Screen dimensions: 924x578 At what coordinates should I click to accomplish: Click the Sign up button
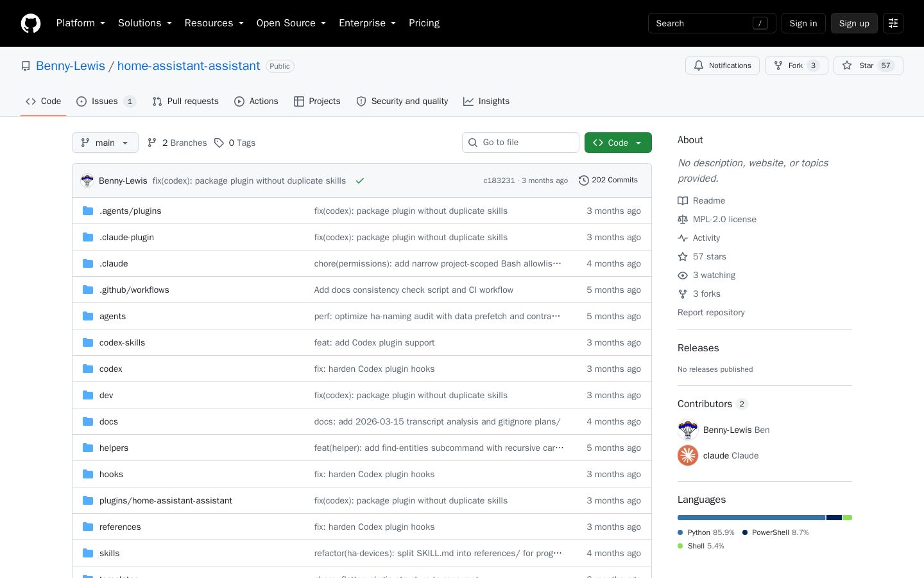pyautogui.click(x=854, y=23)
